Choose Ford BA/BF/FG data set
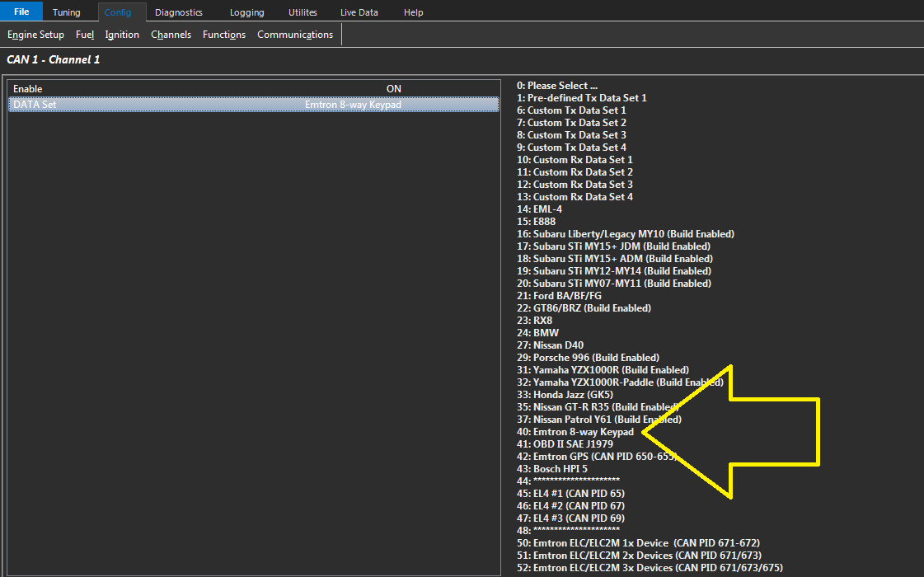924x577 pixels. pos(559,296)
